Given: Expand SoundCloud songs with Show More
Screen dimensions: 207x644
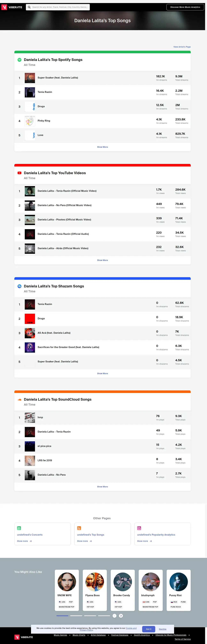Looking at the screenshot, I should [102, 487].
